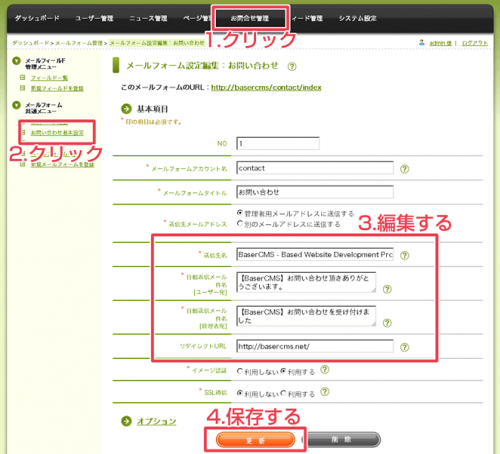This screenshot has width=500, height=454.
Task: Click the リダイレクトURL input field
Action: point(315,346)
